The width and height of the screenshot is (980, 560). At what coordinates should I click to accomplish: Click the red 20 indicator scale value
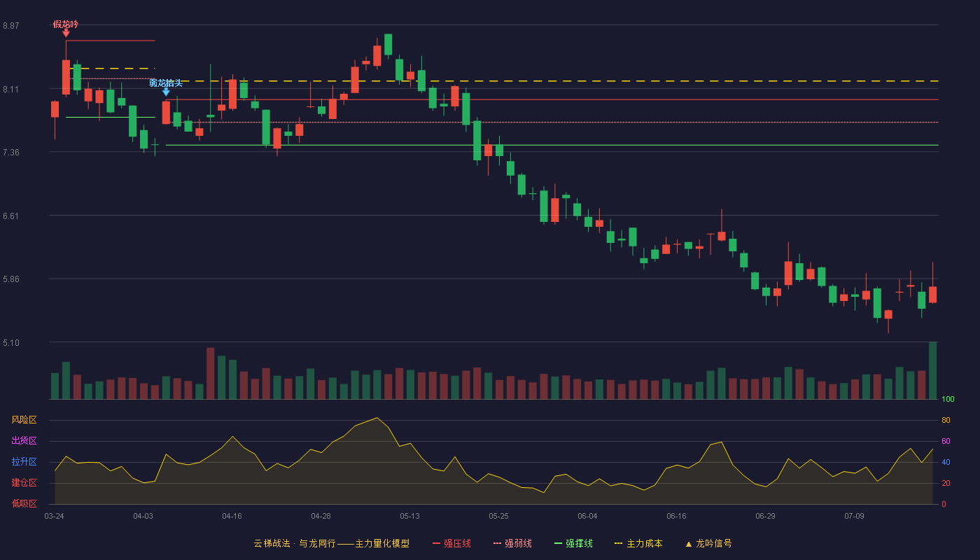[945, 483]
